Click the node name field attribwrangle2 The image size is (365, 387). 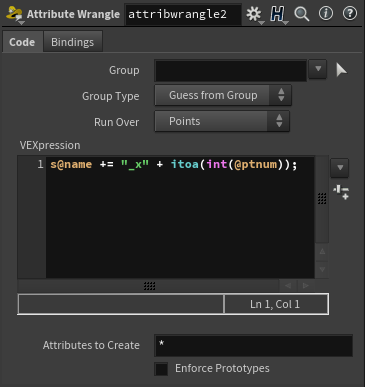click(183, 14)
